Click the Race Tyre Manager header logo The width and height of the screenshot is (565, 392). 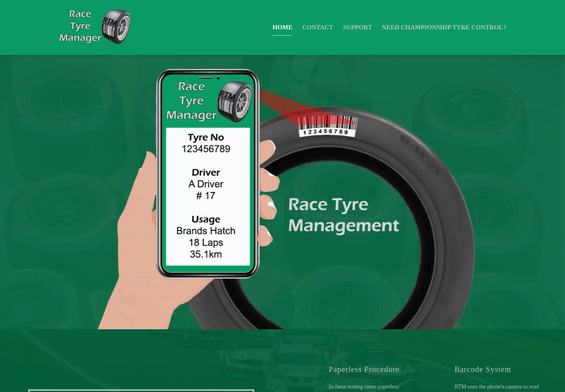pos(95,27)
